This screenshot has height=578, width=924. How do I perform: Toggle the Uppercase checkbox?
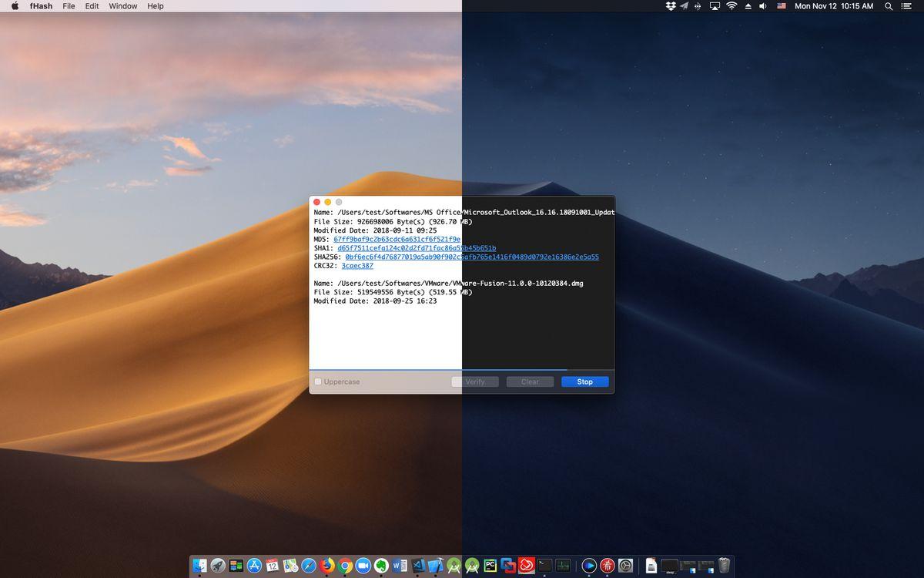point(318,381)
